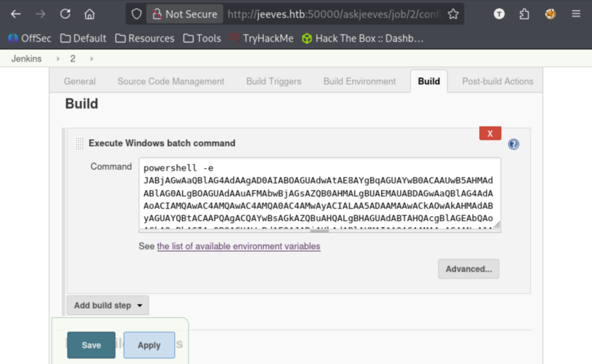Reload the page with refresh icon
Image resolution: width=592 pixels, height=364 pixels.
pos(65,14)
